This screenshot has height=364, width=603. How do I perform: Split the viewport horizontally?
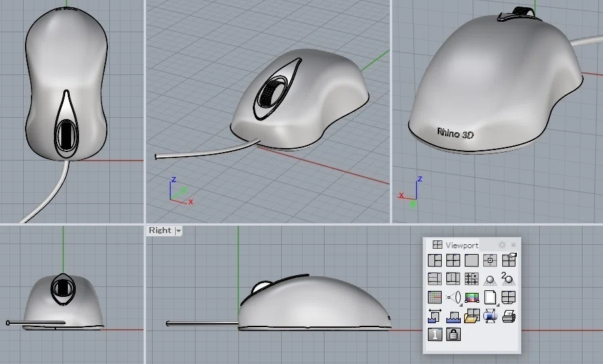click(x=434, y=278)
